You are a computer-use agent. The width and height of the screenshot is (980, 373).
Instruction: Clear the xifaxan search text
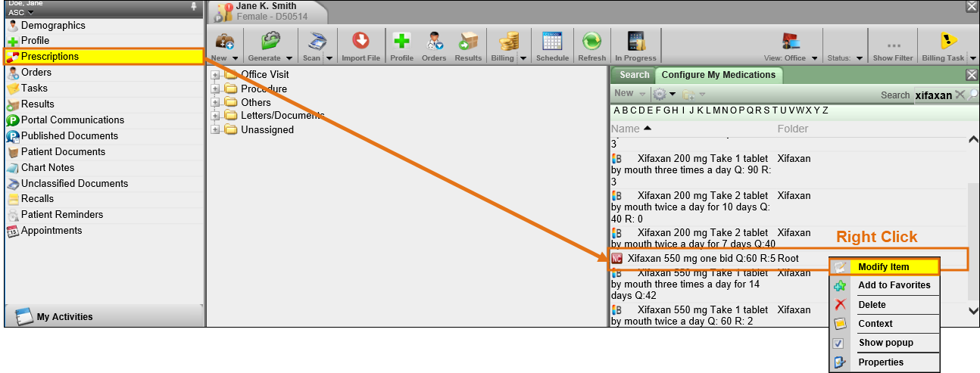(x=960, y=95)
